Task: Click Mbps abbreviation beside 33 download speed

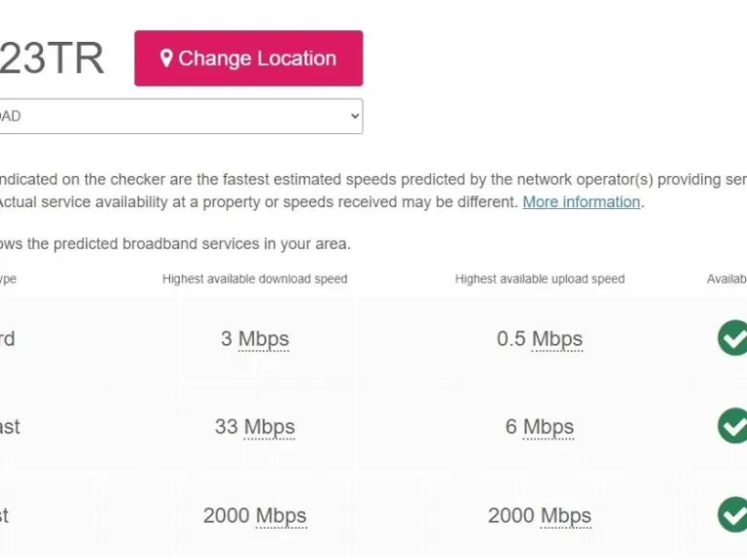Action: tap(269, 427)
